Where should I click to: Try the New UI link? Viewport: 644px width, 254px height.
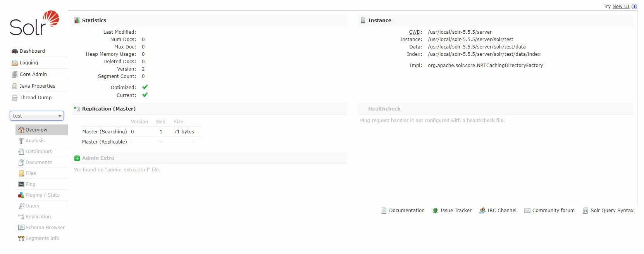[621, 7]
